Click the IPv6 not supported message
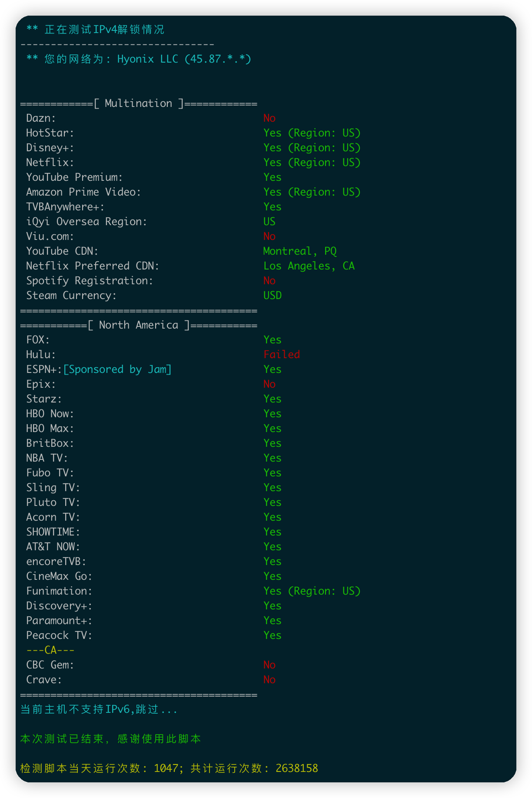 pyautogui.click(x=99, y=709)
